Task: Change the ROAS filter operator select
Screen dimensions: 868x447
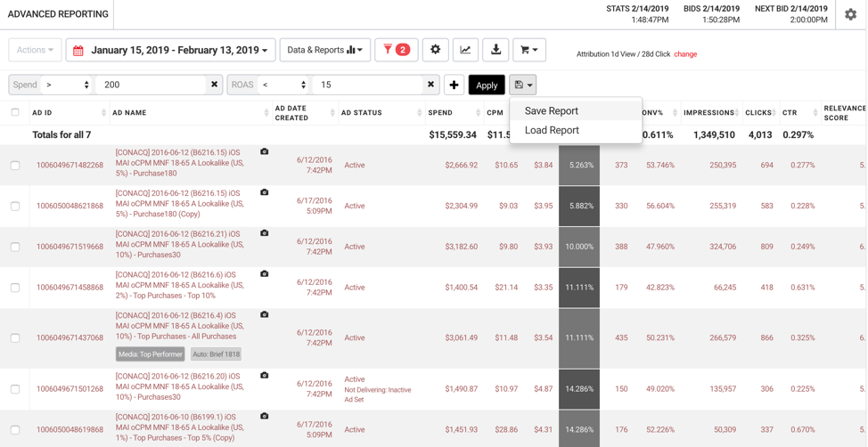Action: [284, 85]
